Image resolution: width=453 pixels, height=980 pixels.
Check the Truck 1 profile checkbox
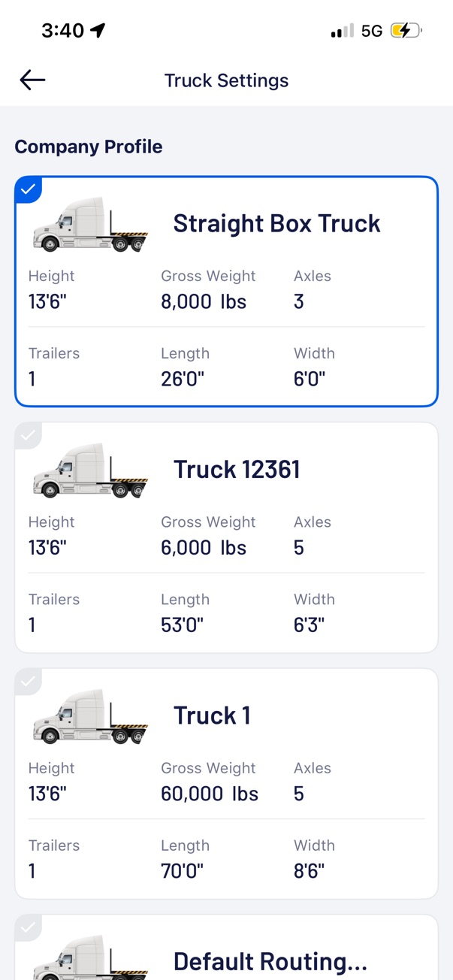[28, 682]
